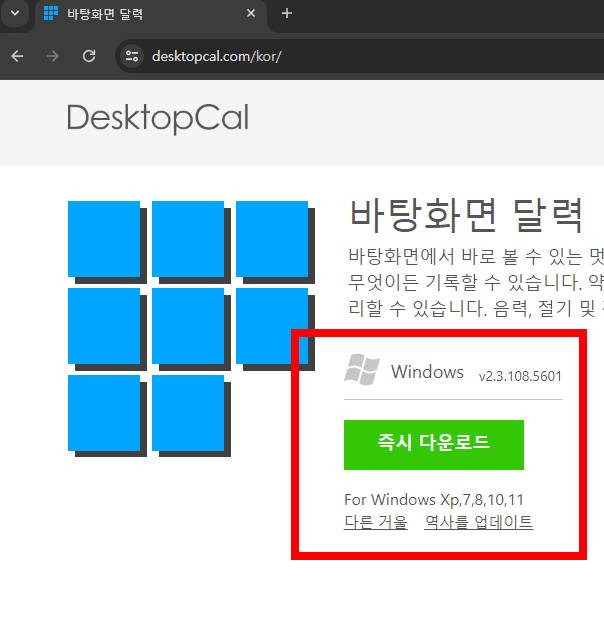Click the gray Windows logo icon
This screenshot has height=641, width=604.
point(362,370)
